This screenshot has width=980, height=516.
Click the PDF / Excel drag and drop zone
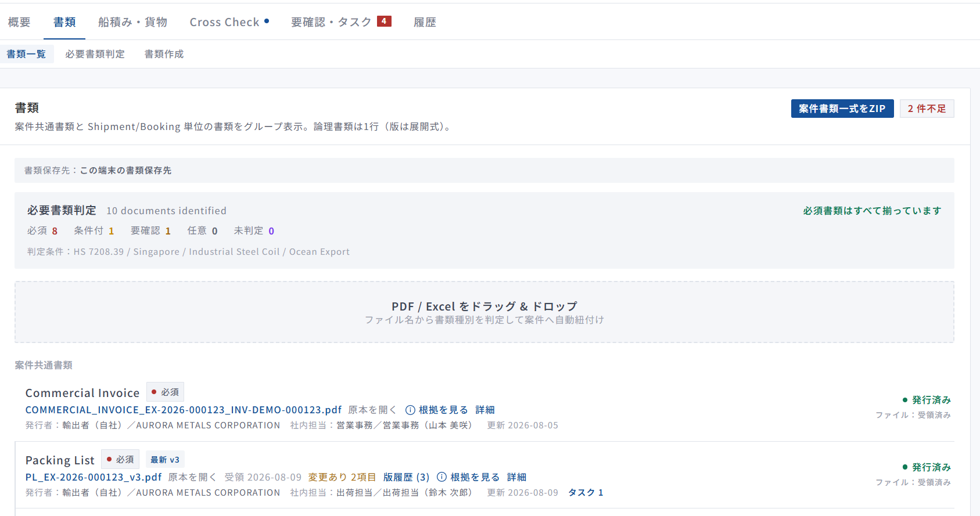pos(484,312)
